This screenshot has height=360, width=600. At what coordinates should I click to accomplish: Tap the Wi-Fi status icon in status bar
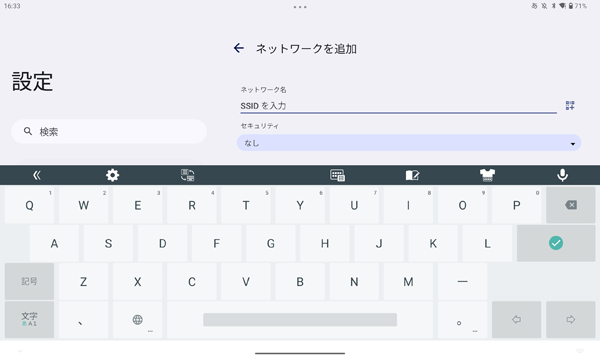point(562,6)
